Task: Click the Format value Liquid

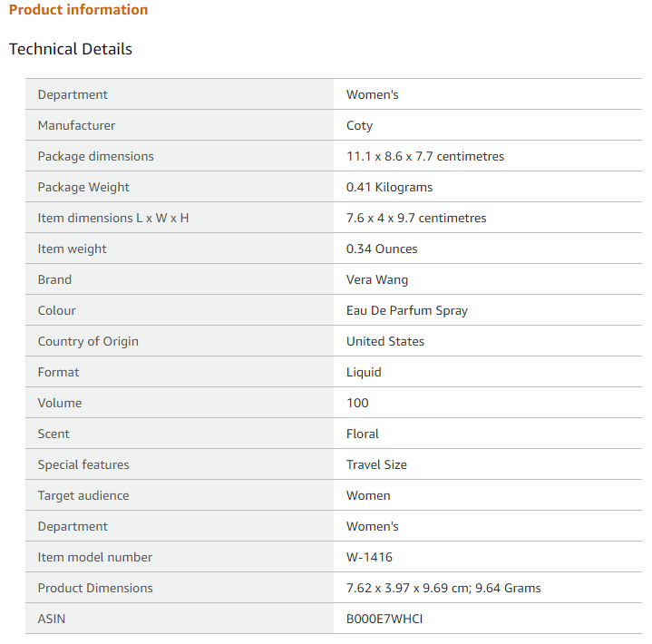Action: click(x=364, y=372)
